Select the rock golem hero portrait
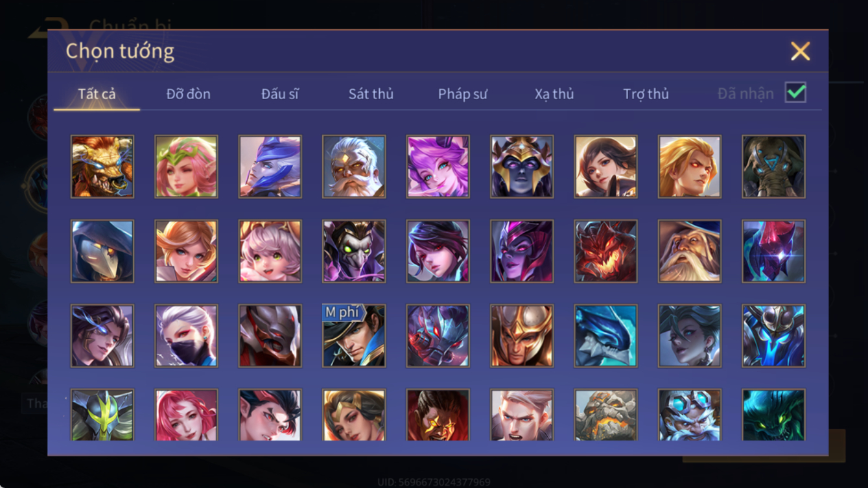Viewport: 868px width, 488px height. click(x=605, y=415)
